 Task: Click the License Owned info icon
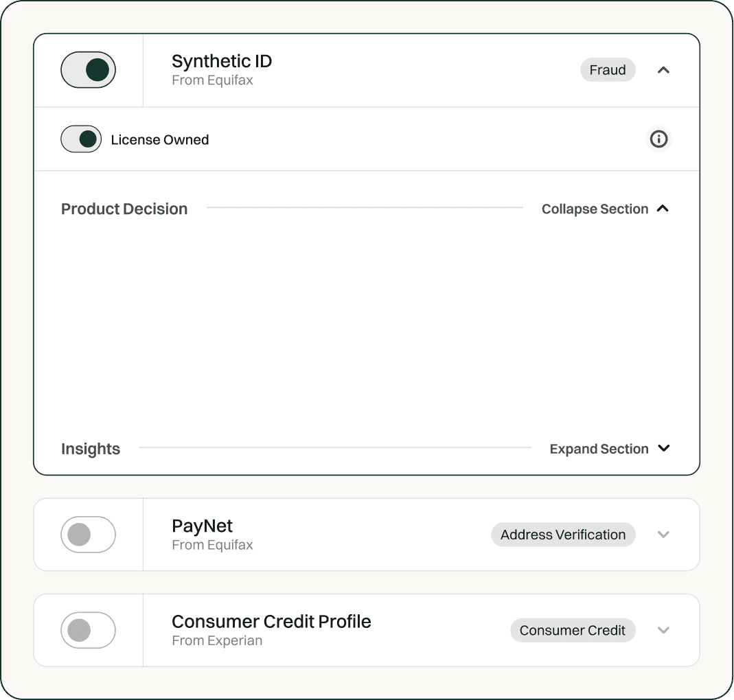(x=658, y=139)
